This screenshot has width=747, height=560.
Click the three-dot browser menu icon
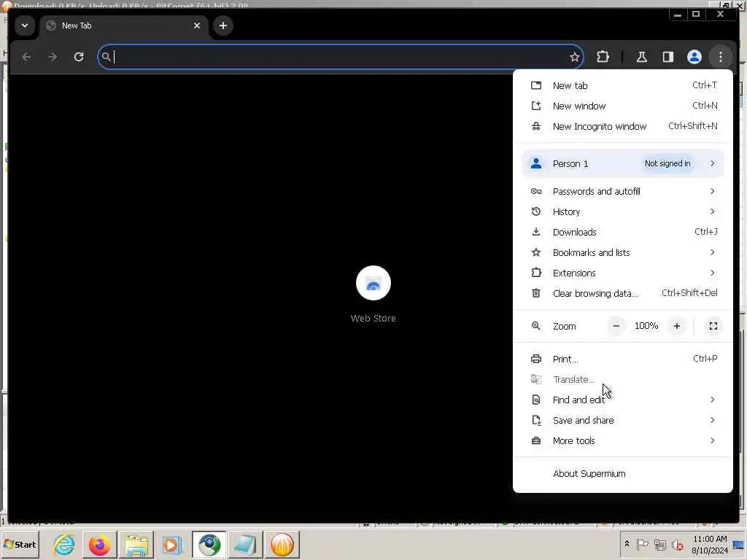pyautogui.click(x=720, y=57)
